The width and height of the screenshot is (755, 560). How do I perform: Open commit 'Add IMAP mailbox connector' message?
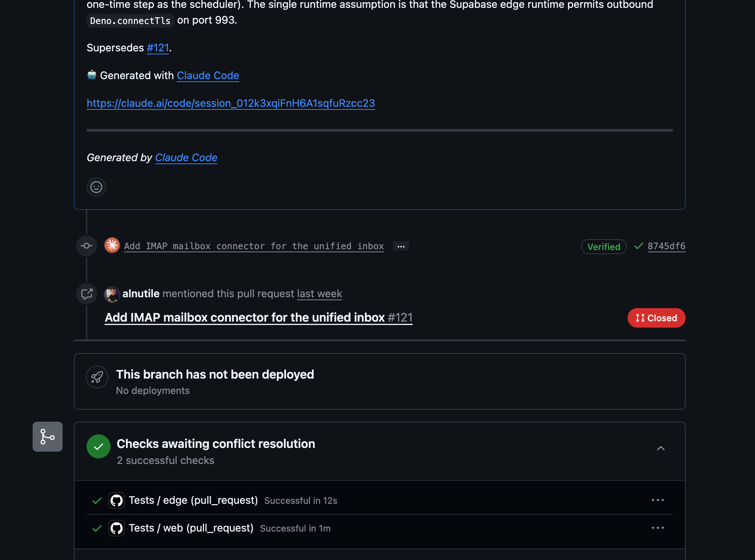(x=254, y=246)
